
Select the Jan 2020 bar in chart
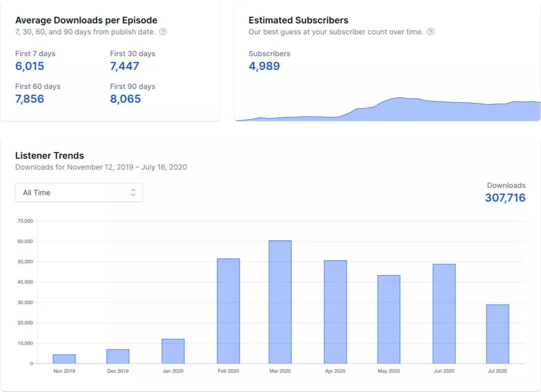click(x=173, y=351)
